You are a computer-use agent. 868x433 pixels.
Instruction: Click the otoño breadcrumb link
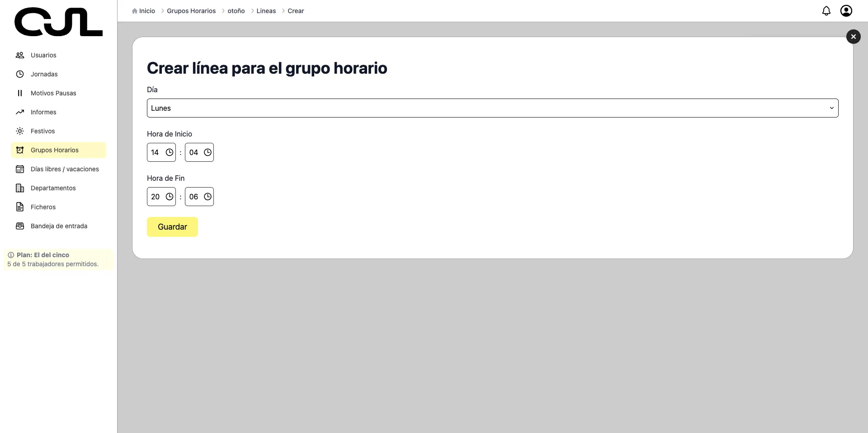pos(236,11)
